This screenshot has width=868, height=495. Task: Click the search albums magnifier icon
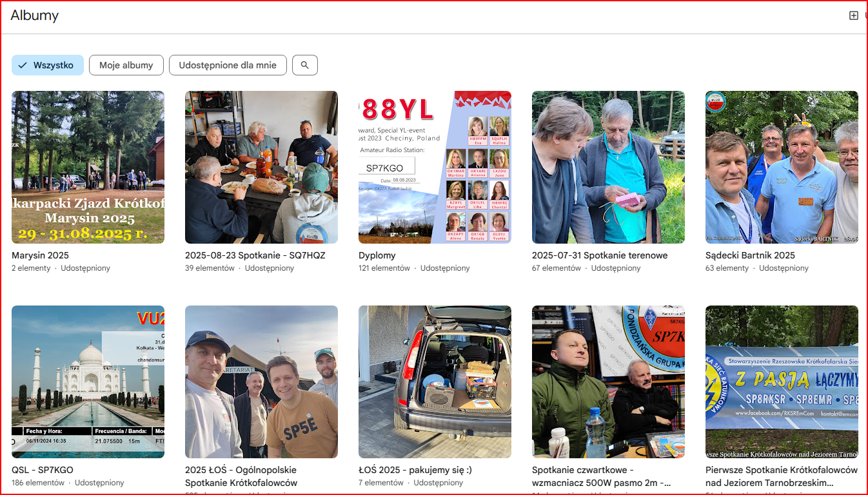pyautogui.click(x=305, y=65)
